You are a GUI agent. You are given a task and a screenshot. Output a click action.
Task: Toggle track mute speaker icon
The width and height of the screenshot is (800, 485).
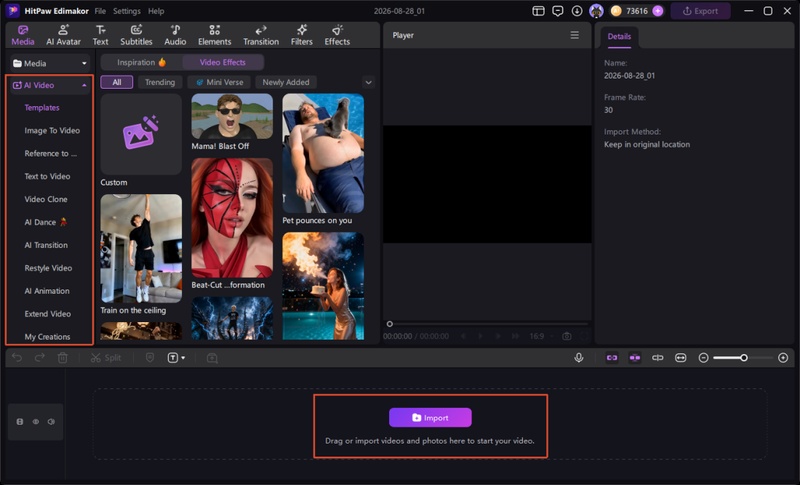pos(51,422)
